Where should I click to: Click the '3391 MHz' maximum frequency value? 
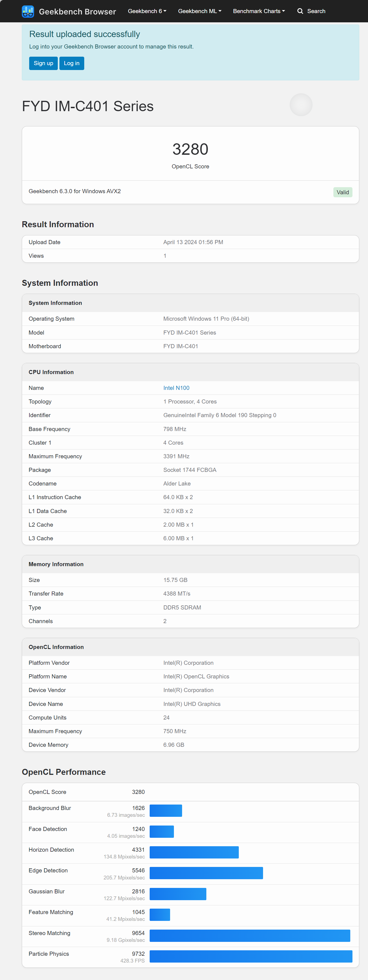[176, 456]
